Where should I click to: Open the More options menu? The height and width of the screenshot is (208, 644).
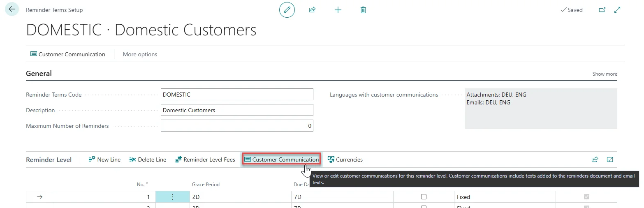click(x=140, y=54)
